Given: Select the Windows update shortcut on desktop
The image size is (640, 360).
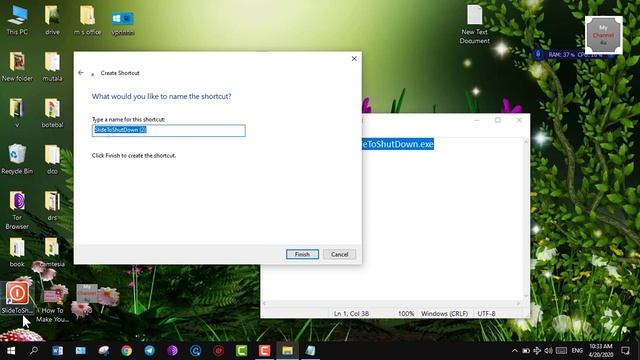Looking at the screenshot, I should point(122,22).
